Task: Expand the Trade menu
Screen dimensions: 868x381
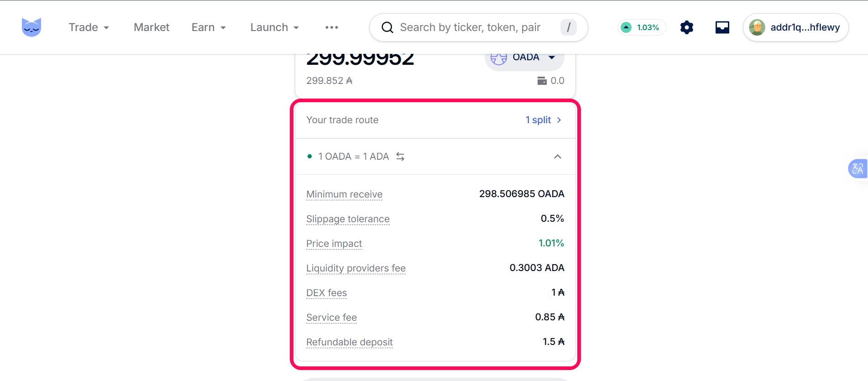Action: click(x=89, y=27)
